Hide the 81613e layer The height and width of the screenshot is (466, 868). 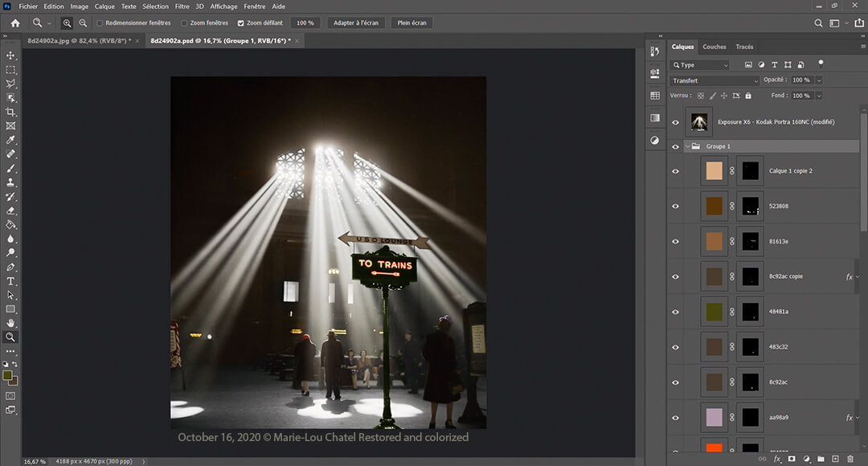pos(675,241)
